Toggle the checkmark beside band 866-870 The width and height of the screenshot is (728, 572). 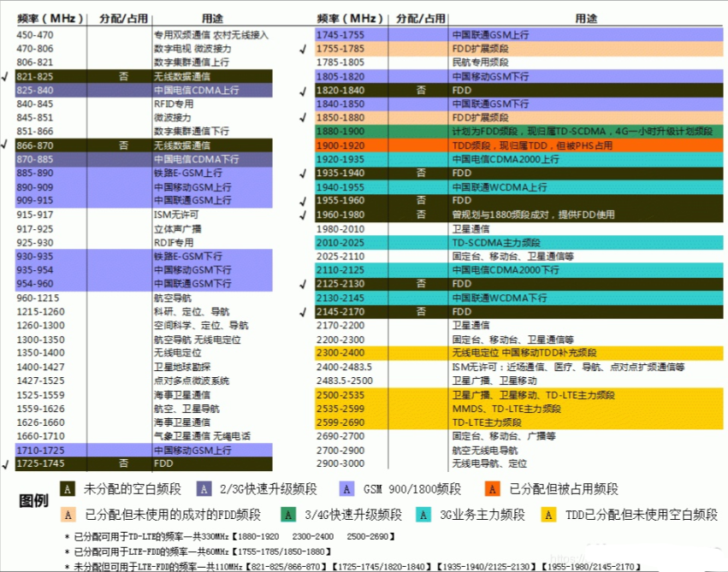pos(5,145)
